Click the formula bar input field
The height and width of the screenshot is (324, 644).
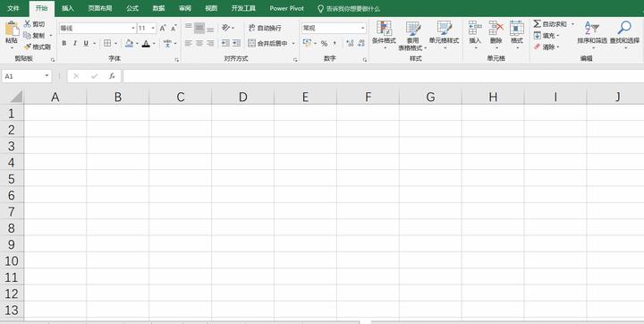click(x=383, y=76)
